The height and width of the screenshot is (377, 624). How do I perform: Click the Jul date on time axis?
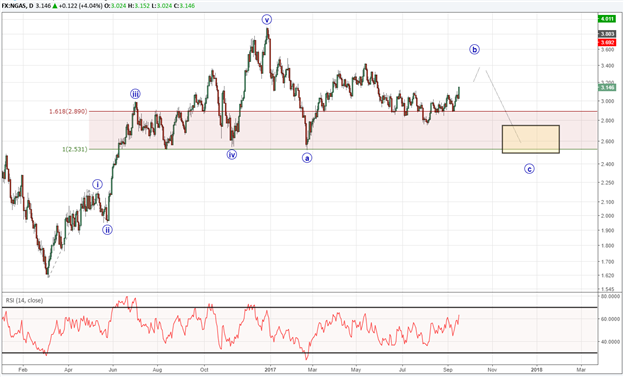pyautogui.click(x=402, y=370)
